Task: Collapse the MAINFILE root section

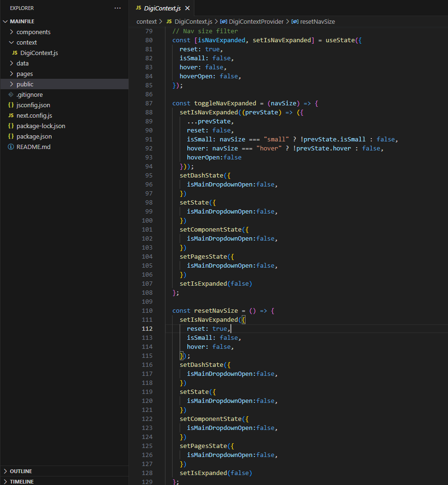Action: (22, 22)
